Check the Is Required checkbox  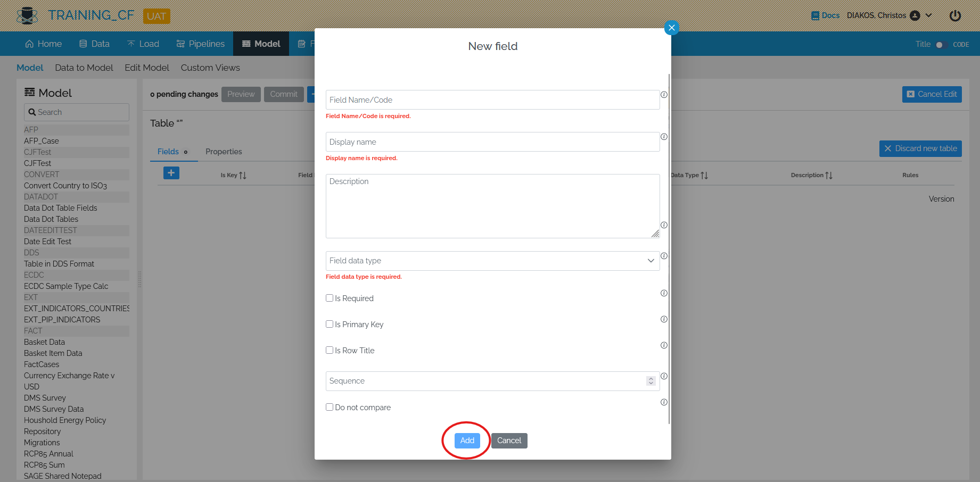[330, 298]
